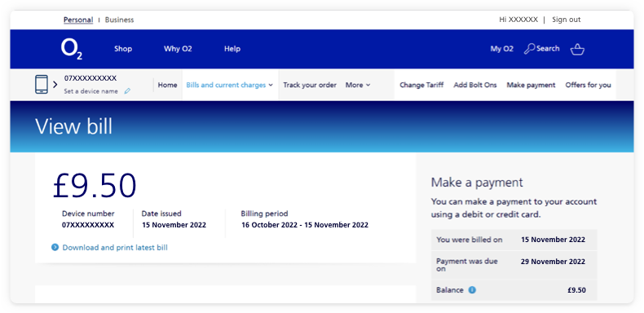Open the Why O2 menu

coord(178,49)
